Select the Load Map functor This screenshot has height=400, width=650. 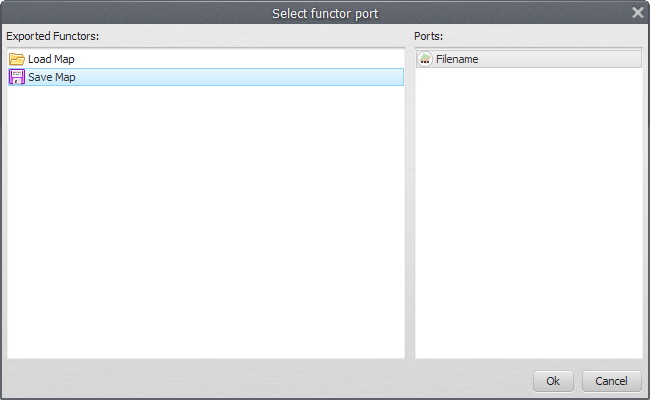tap(51, 59)
